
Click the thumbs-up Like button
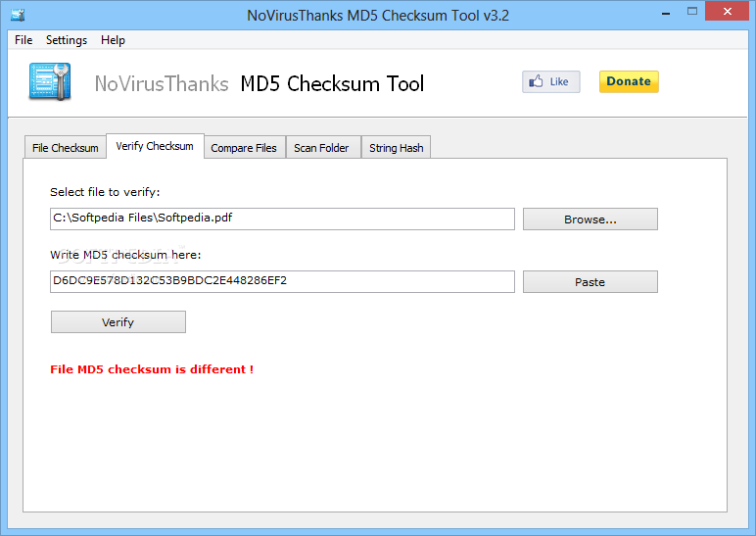551,81
